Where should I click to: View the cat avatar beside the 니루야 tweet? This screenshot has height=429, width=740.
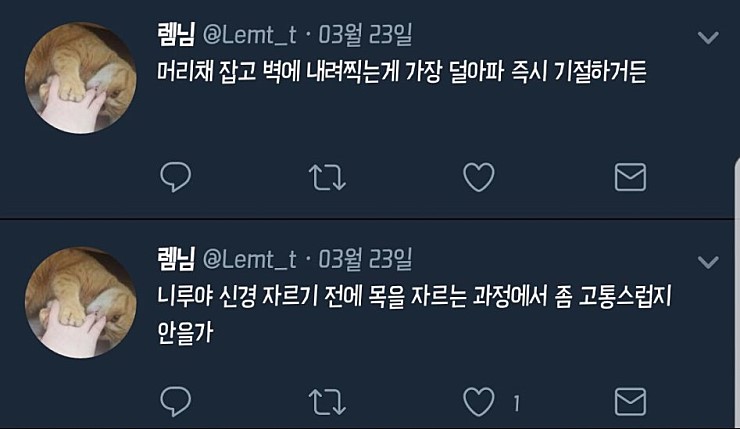pos(81,302)
